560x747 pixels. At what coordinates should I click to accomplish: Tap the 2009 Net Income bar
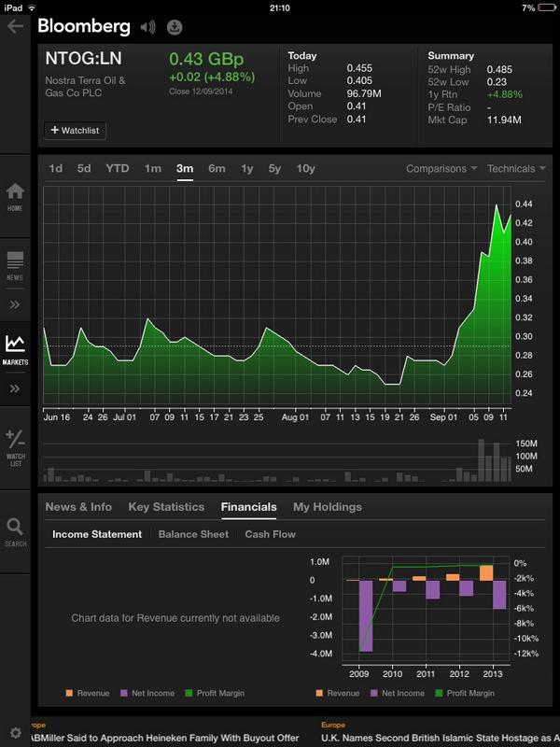click(366, 615)
